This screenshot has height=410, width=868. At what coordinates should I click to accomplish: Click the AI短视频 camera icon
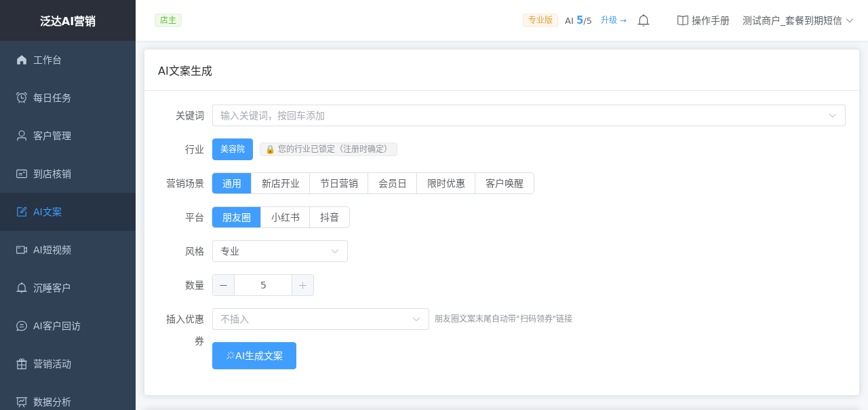tap(22, 250)
